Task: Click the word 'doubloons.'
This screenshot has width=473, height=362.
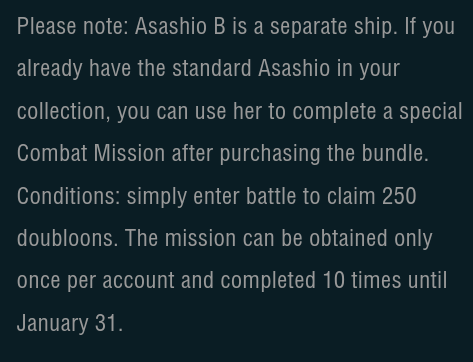Action: tap(68, 238)
